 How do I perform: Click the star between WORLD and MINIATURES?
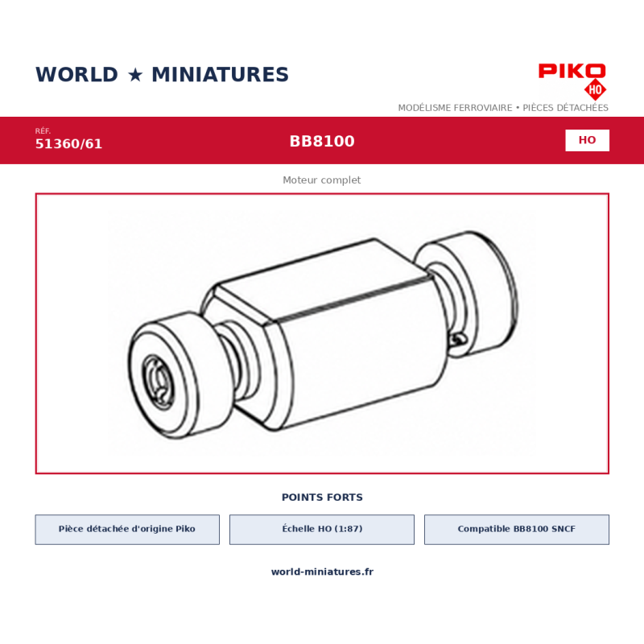(x=135, y=75)
